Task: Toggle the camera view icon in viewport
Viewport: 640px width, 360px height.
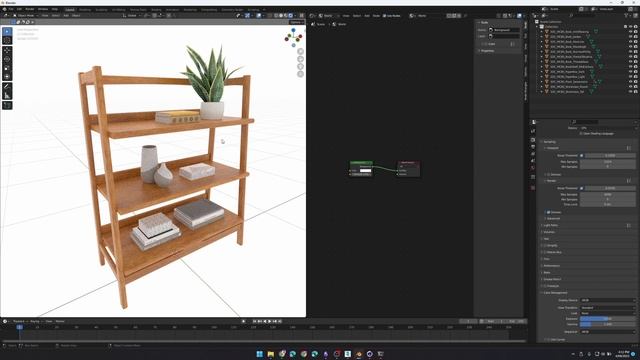Action: [300, 66]
